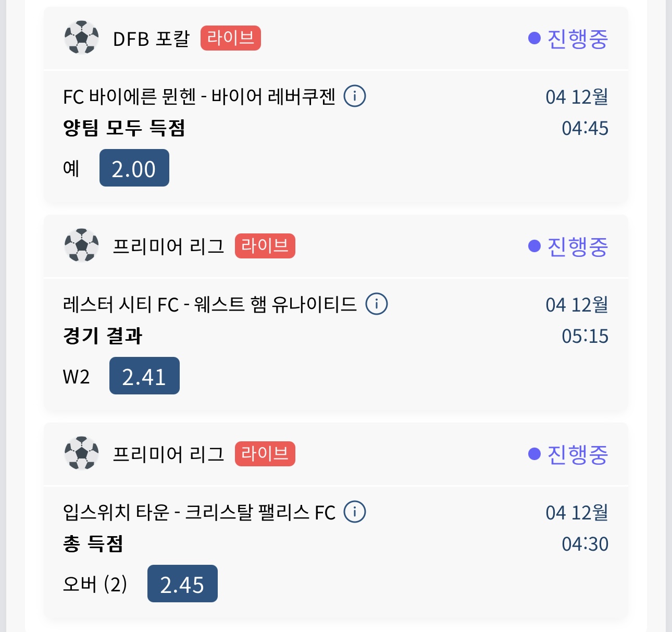This screenshot has height=632, width=672.
Task: Click the 진행중 status text in the 레스터 시티 card
Action: (x=577, y=246)
